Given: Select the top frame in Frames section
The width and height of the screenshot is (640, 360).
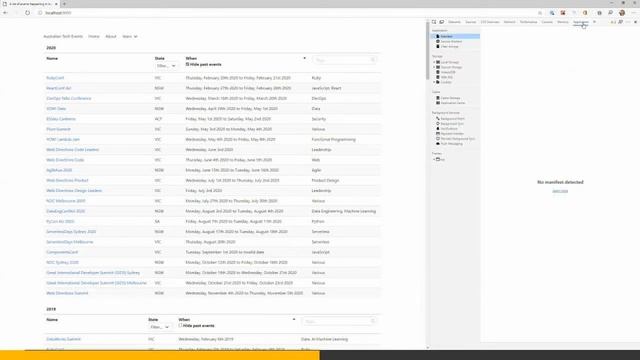Looking at the screenshot, I should pyautogui.click(x=441, y=160).
